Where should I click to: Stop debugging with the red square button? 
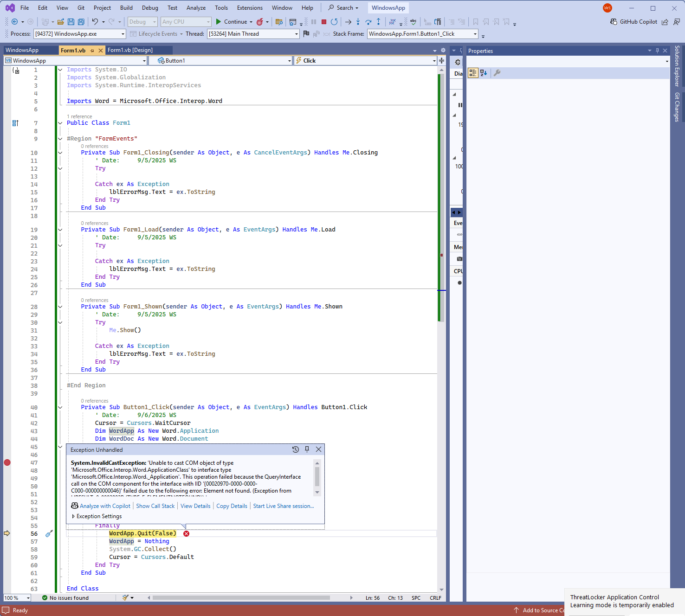point(324,22)
